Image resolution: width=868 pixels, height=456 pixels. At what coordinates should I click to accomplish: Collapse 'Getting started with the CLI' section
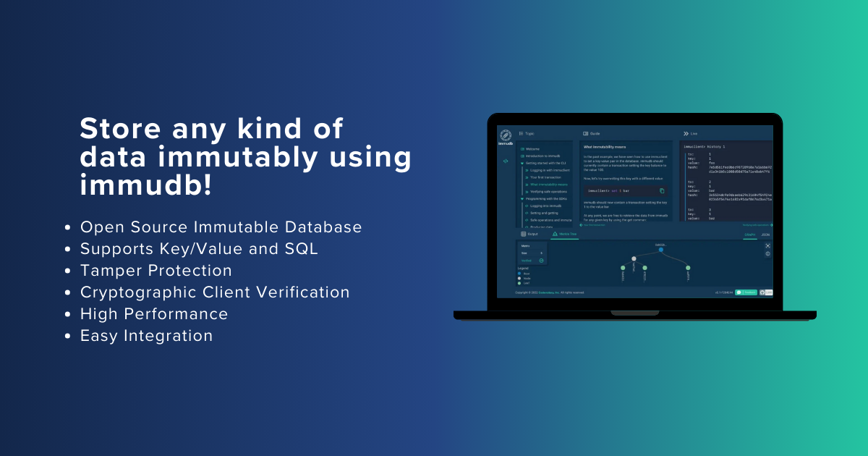(x=522, y=164)
